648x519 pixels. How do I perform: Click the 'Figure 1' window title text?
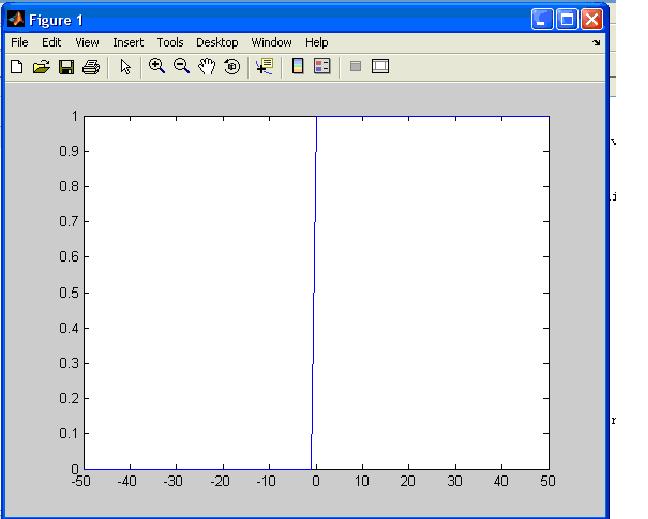coord(56,20)
